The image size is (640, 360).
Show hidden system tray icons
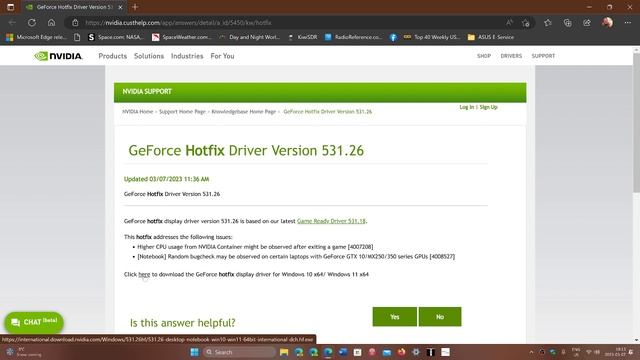(531, 352)
